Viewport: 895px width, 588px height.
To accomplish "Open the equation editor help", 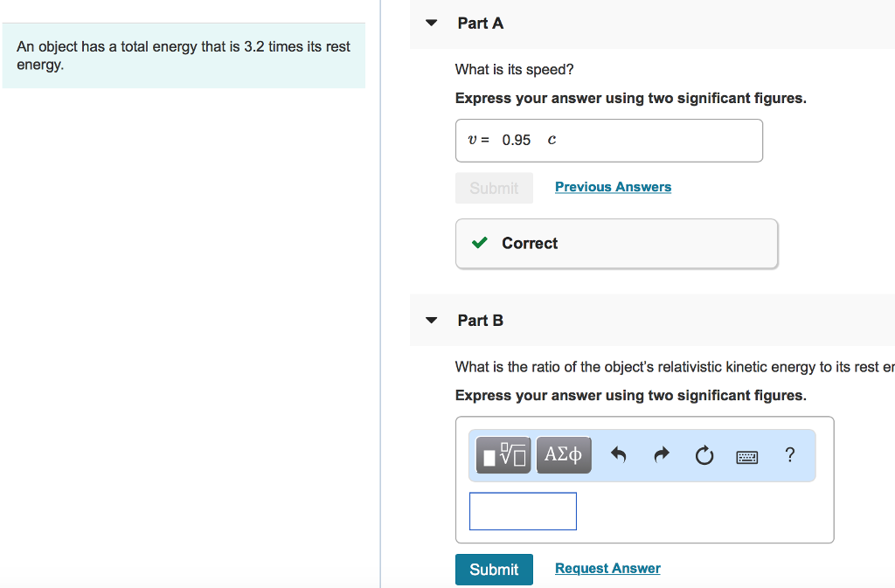I will [789, 454].
